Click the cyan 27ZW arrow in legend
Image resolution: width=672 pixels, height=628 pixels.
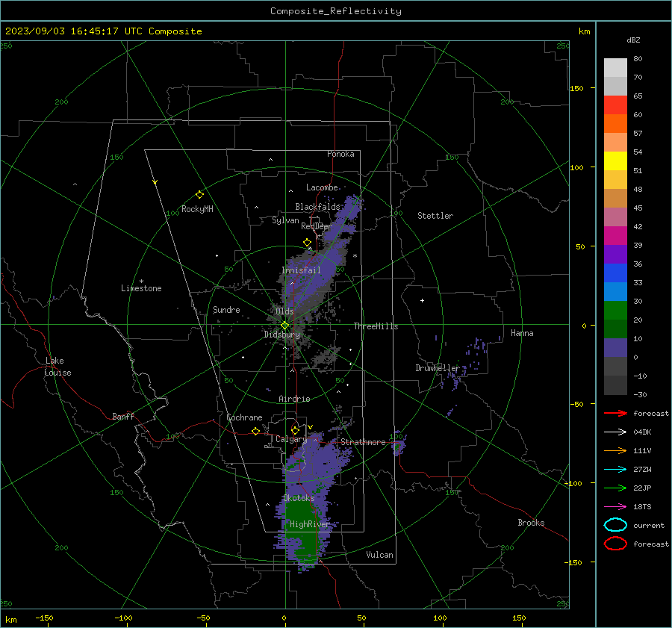pos(615,470)
